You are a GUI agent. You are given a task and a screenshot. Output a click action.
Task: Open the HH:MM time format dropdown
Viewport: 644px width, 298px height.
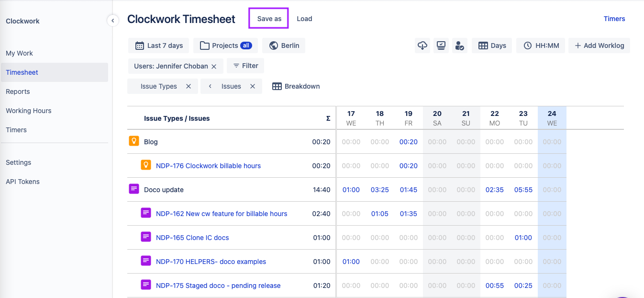pyautogui.click(x=541, y=46)
